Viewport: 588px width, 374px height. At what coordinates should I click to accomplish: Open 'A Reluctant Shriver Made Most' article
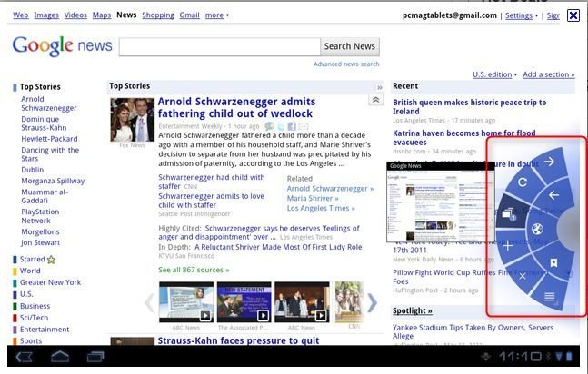click(x=278, y=247)
